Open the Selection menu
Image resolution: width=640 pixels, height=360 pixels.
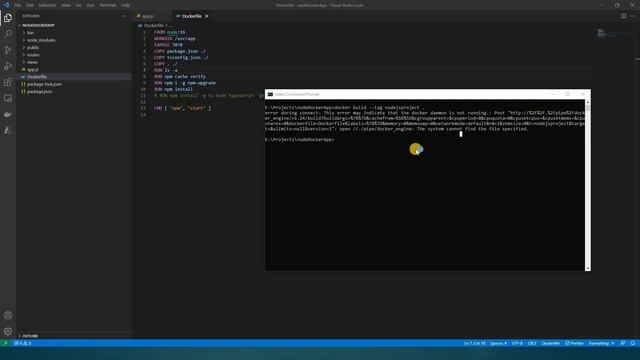point(47,5)
